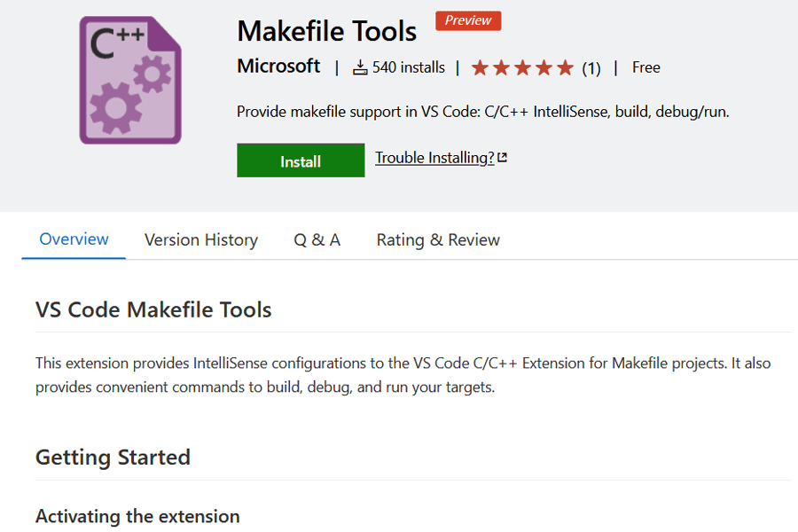Image resolution: width=798 pixels, height=532 pixels.
Task: Click the second star in the rating
Action: 500,66
